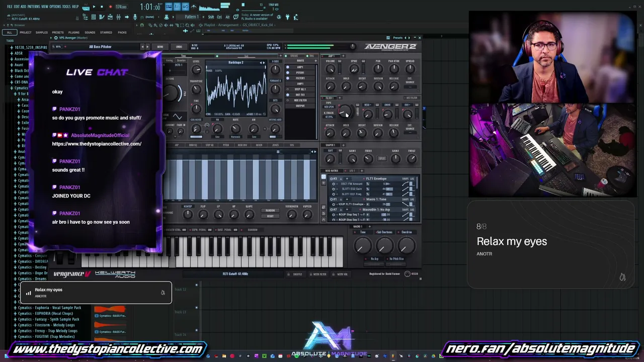Toggle the MSTR FILTER lock icon
This screenshot has width=644, height=362.
[x=310, y=274]
